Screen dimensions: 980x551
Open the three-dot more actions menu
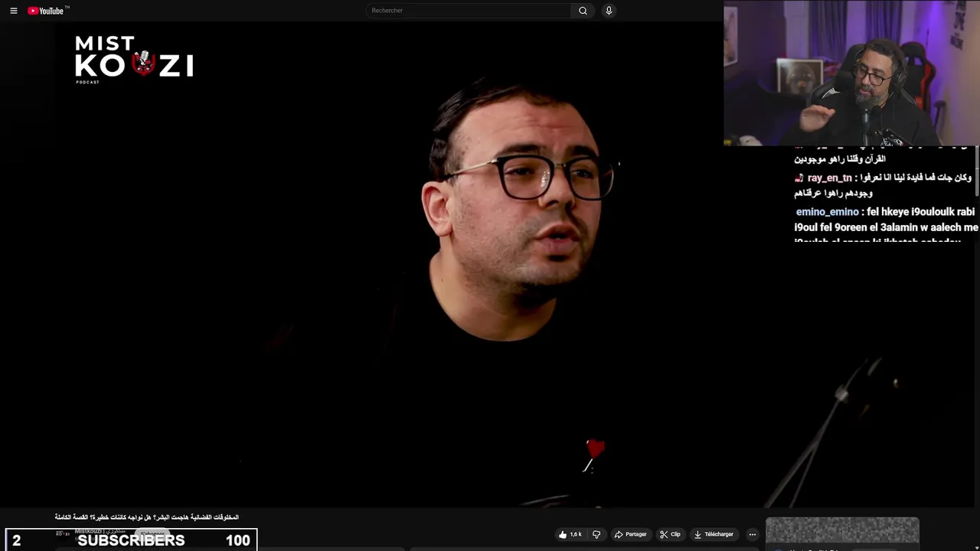[753, 534]
